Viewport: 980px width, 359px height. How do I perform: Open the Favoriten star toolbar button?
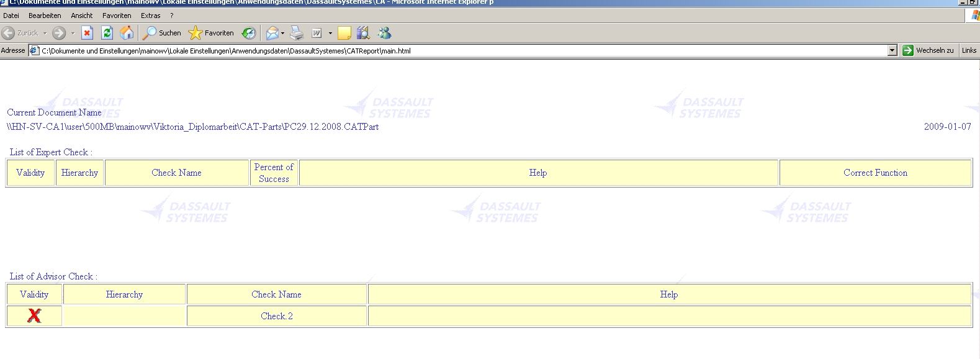tap(211, 33)
